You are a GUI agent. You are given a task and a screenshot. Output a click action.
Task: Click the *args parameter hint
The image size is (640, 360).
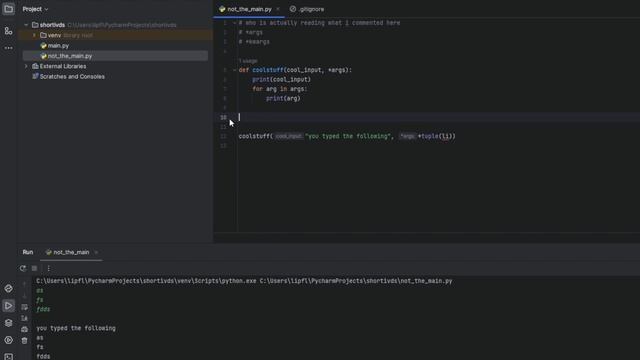coord(407,136)
